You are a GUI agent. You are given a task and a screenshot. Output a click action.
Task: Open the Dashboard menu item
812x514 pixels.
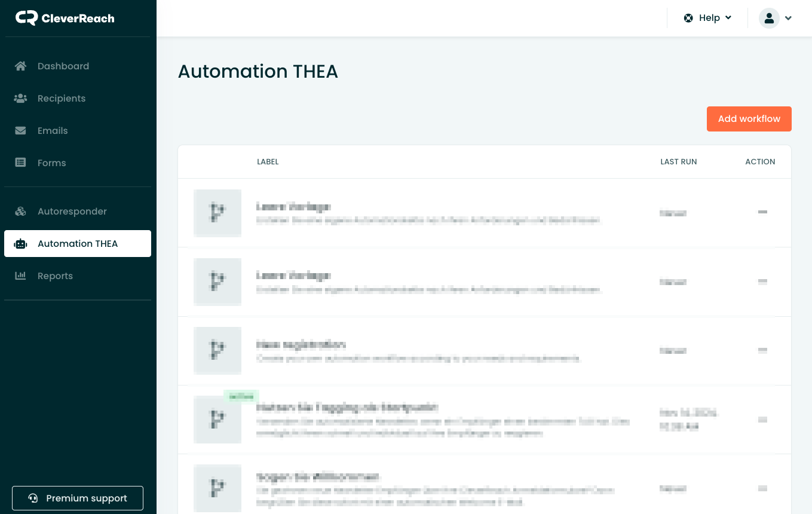[78, 66]
